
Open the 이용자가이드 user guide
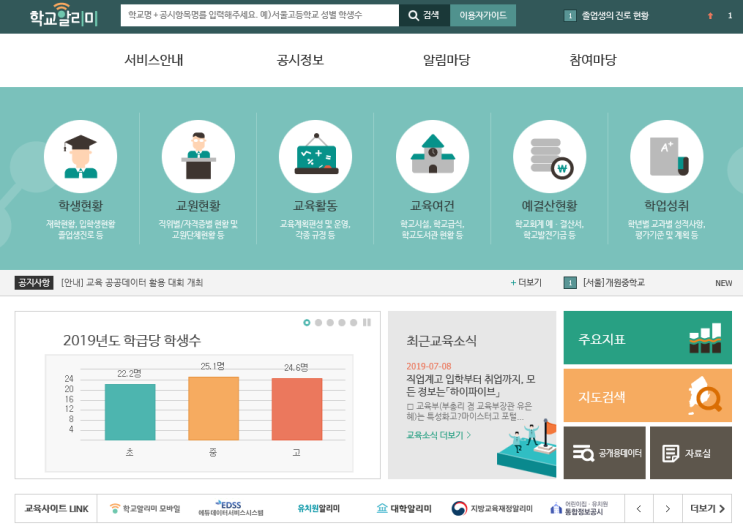pos(483,16)
